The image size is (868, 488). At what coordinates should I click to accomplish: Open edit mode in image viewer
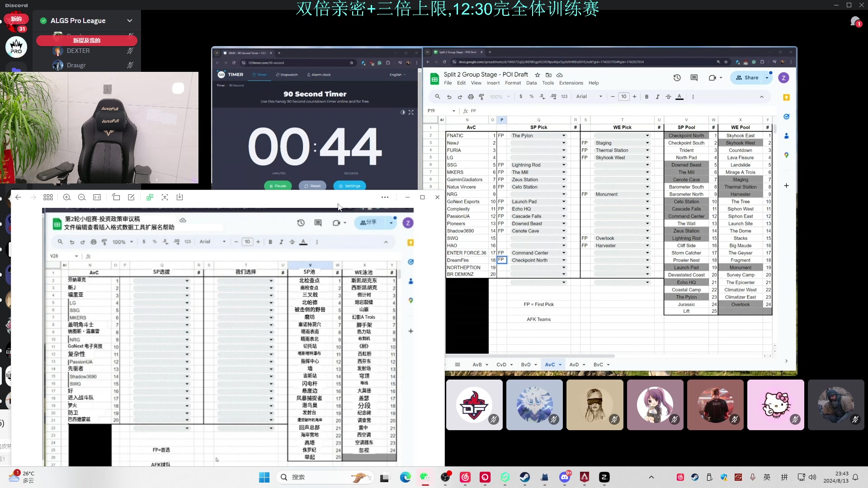[x=131, y=197]
